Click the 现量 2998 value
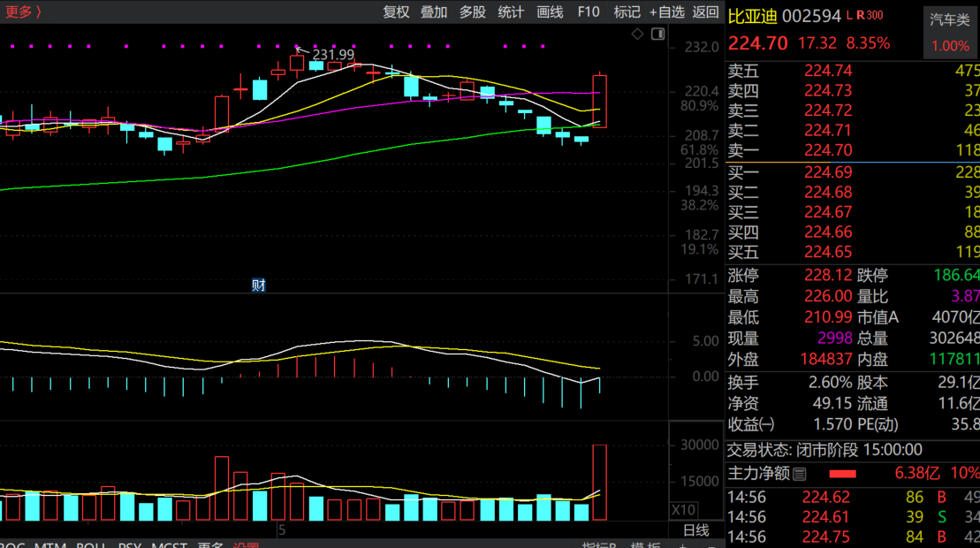The width and height of the screenshot is (980, 548). [x=835, y=339]
